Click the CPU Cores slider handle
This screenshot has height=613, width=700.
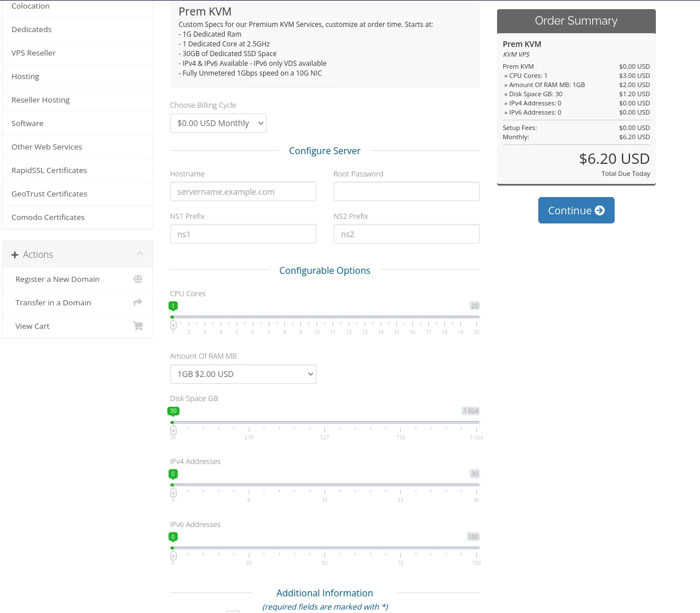click(173, 325)
